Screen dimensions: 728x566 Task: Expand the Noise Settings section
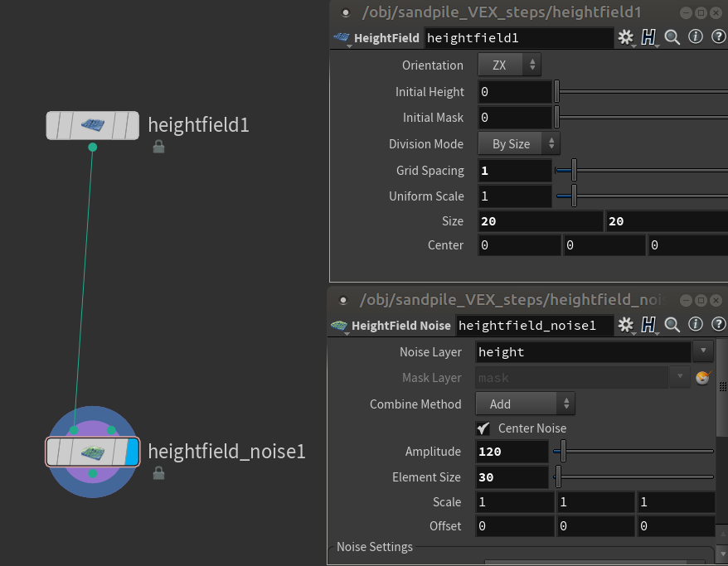[x=375, y=547]
